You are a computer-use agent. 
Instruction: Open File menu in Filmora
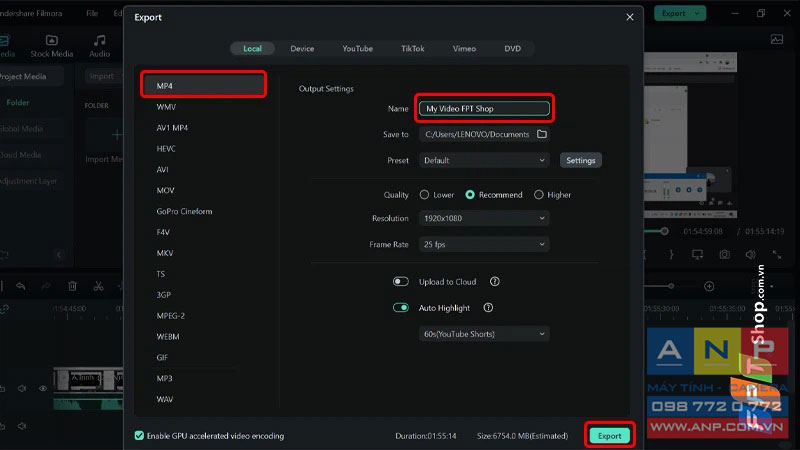tap(92, 13)
